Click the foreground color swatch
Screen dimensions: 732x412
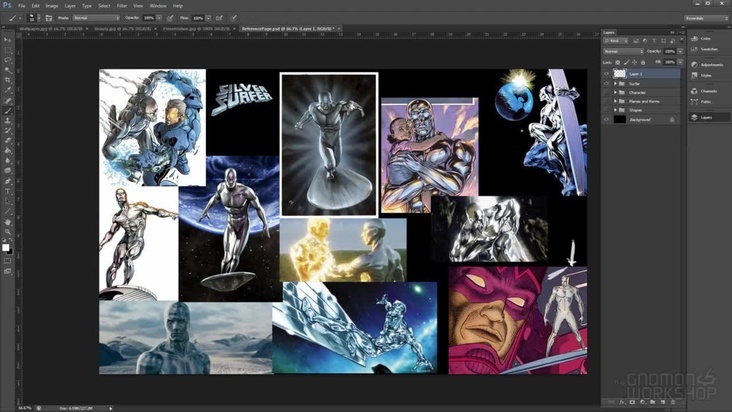tap(6, 245)
